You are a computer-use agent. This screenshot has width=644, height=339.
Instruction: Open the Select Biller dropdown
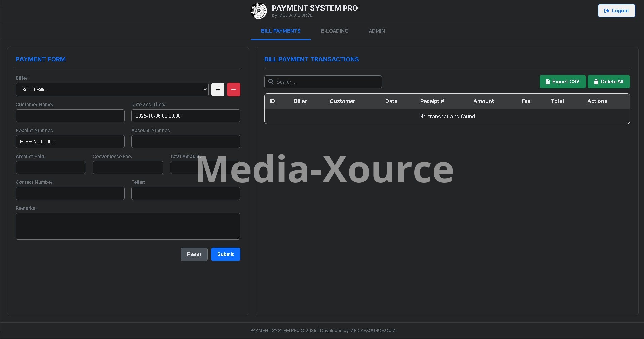pyautogui.click(x=112, y=90)
